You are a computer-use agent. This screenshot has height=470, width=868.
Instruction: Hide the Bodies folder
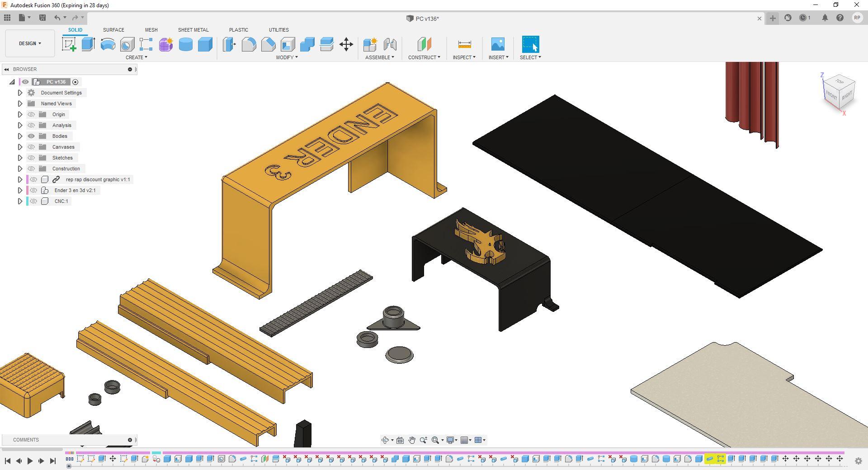click(31, 136)
